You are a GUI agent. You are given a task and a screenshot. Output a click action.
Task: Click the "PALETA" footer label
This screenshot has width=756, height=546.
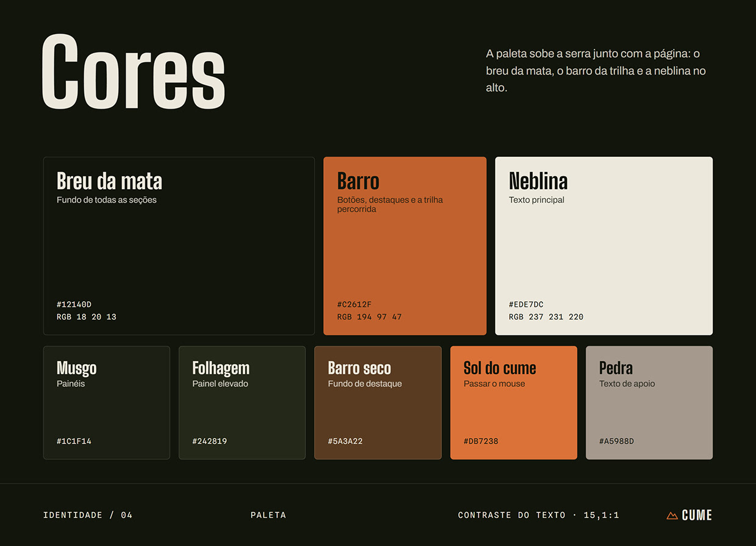pos(268,515)
